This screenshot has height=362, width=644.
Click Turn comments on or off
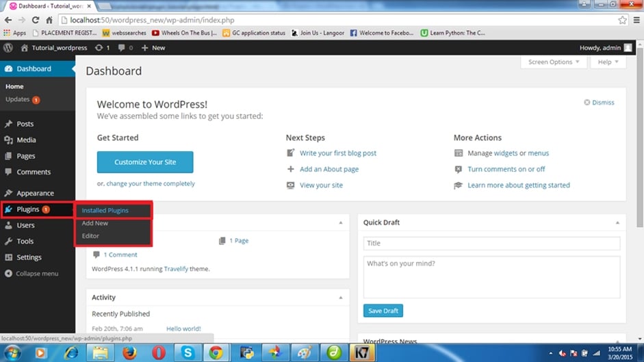coord(506,169)
